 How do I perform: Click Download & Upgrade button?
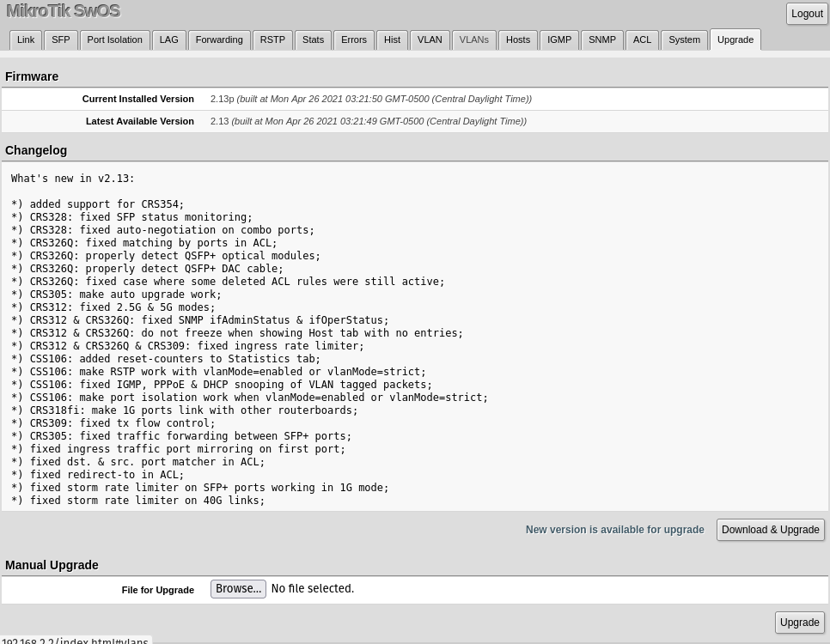click(x=770, y=530)
